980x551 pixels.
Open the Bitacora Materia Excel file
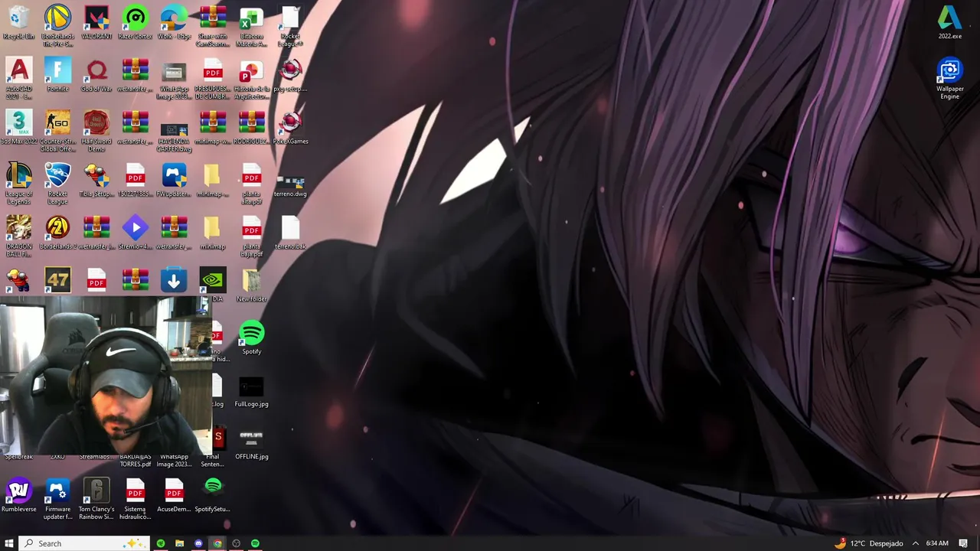coord(251,25)
